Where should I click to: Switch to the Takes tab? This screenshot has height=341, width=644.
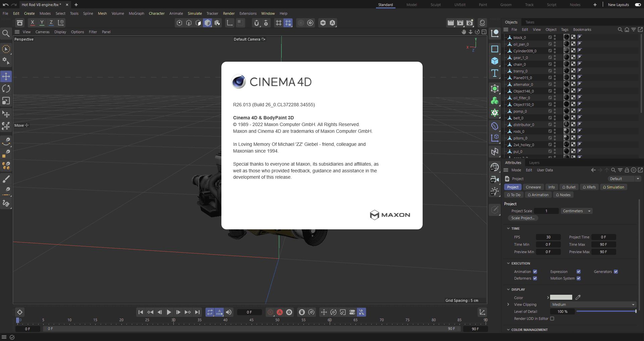[x=530, y=22]
